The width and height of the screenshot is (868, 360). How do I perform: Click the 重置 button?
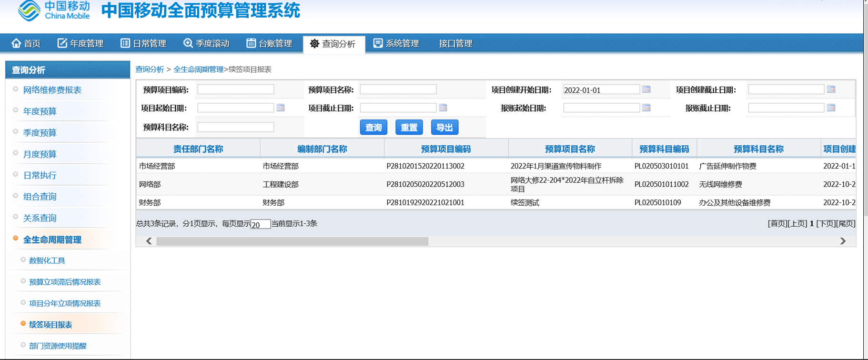409,128
